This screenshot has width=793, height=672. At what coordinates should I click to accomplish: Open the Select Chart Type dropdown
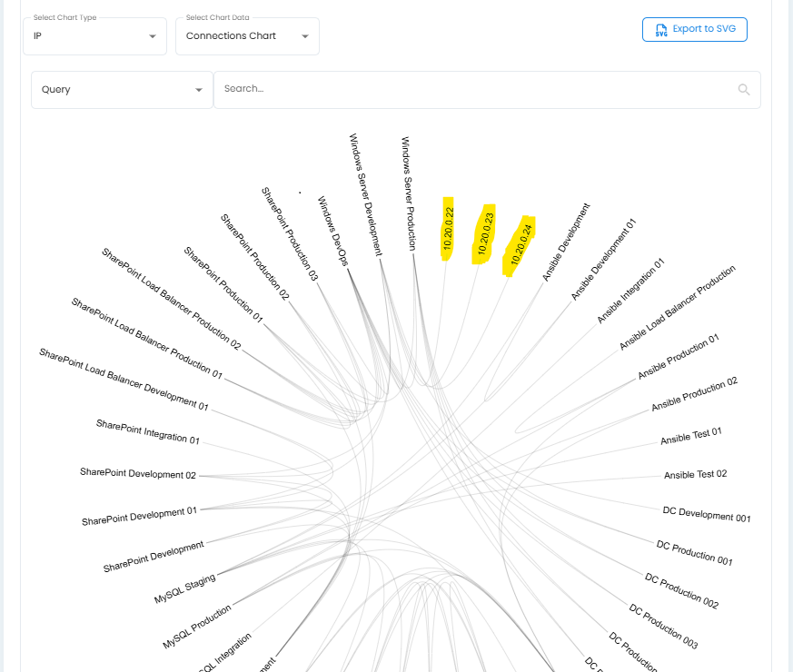tap(94, 36)
